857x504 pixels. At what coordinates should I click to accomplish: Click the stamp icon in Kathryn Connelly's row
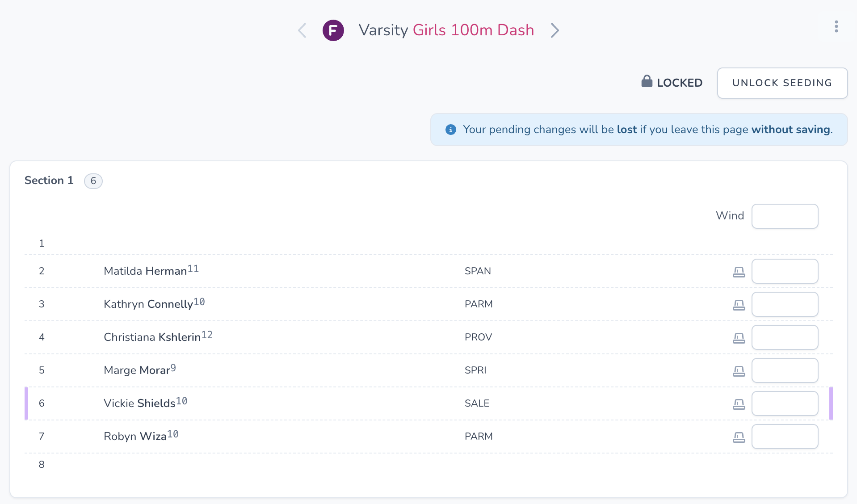click(x=739, y=305)
